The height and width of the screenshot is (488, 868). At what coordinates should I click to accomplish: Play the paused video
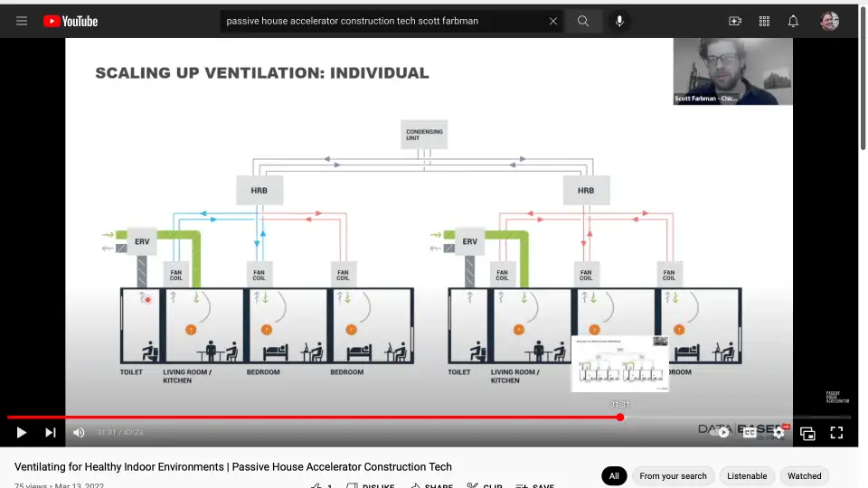[x=22, y=433]
